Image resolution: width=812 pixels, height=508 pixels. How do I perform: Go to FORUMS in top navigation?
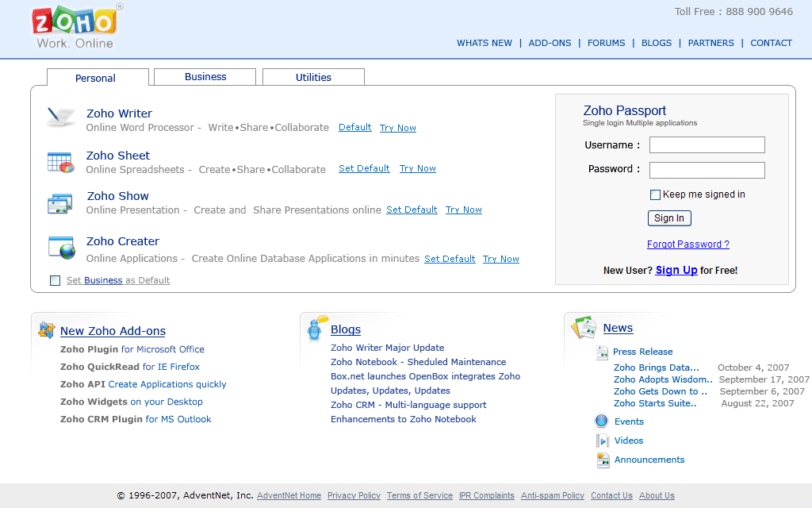coord(606,43)
